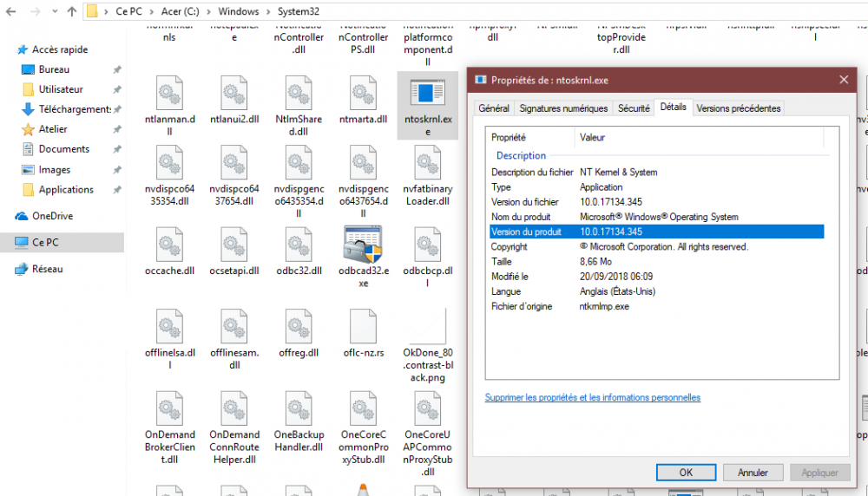Click Supprimer les propriétés et informations personnelles link
The width and height of the screenshot is (868, 496).
click(x=592, y=397)
